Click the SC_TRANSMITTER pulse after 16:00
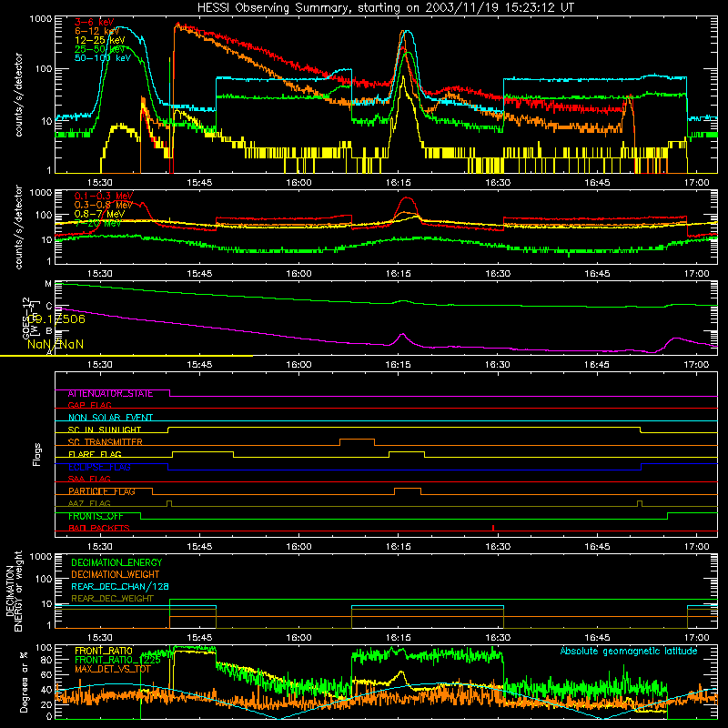 click(357, 442)
